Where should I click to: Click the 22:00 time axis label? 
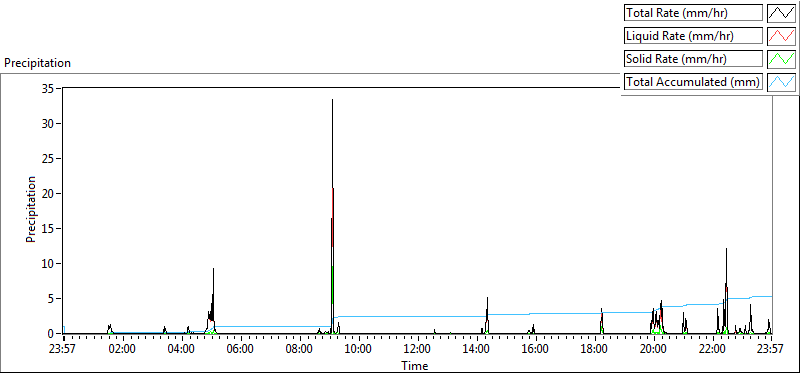coord(713,350)
